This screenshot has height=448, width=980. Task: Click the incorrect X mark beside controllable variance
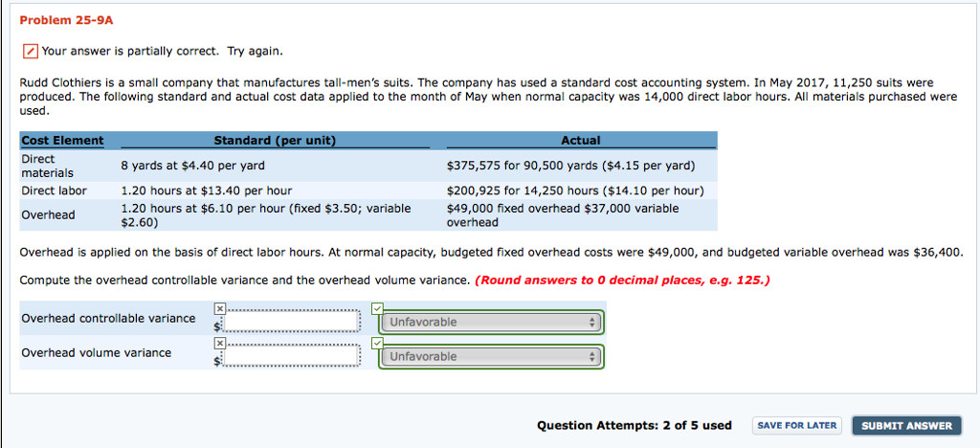(x=219, y=308)
